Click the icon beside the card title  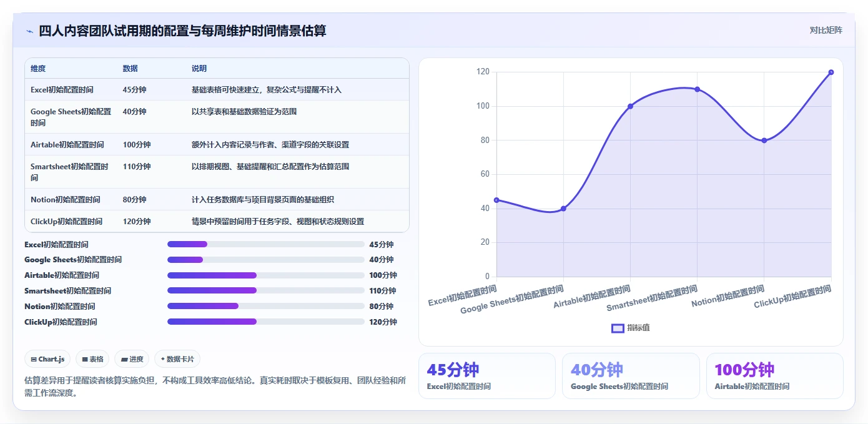[x=30, y=31]
